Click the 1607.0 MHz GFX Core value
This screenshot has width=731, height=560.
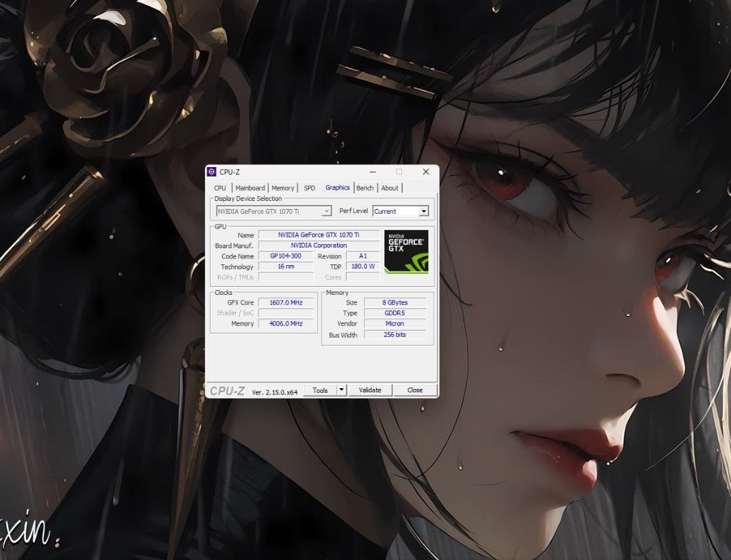click(286, 302)
